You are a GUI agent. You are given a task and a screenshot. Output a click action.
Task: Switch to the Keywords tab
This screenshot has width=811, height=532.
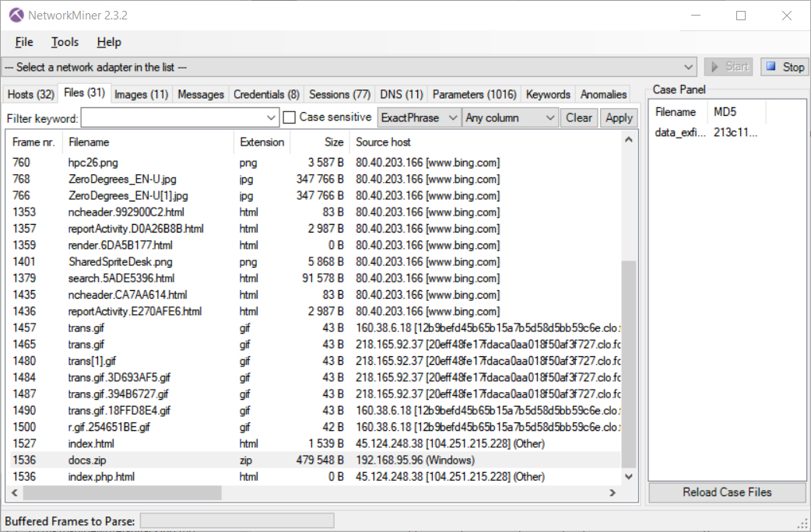[x=548, y=95]
